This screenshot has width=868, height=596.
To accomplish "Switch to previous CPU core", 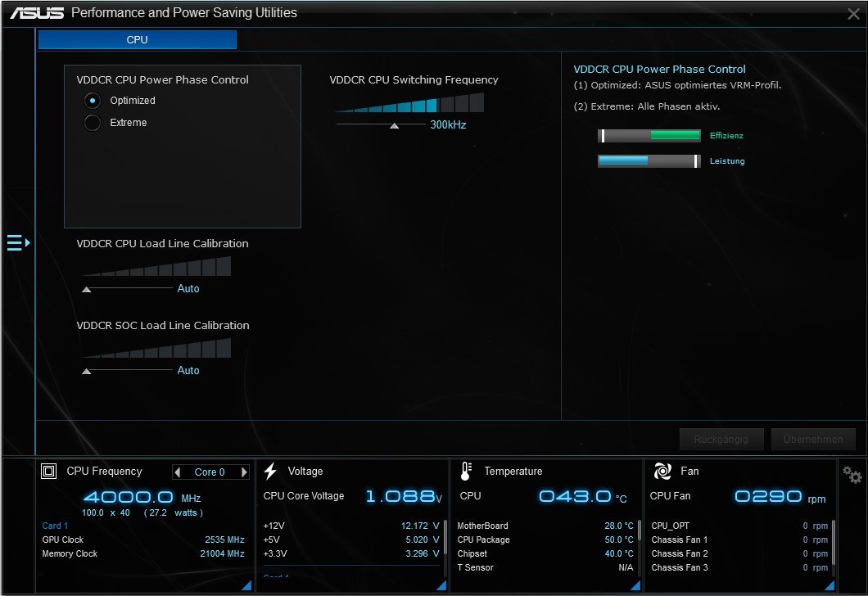I will pos(177,472).
